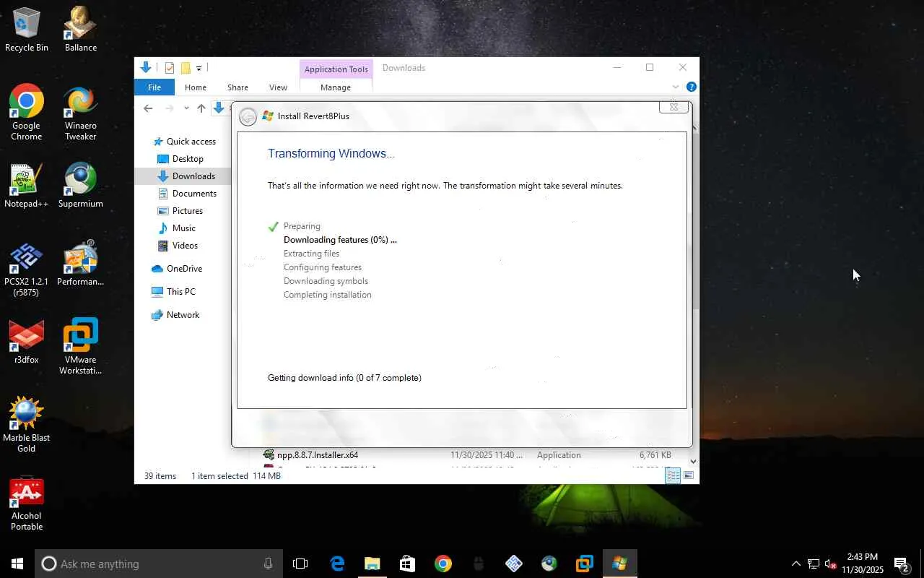
Task: Launch the Ballance desktop shortcut
Action: (x=81, y=30)
